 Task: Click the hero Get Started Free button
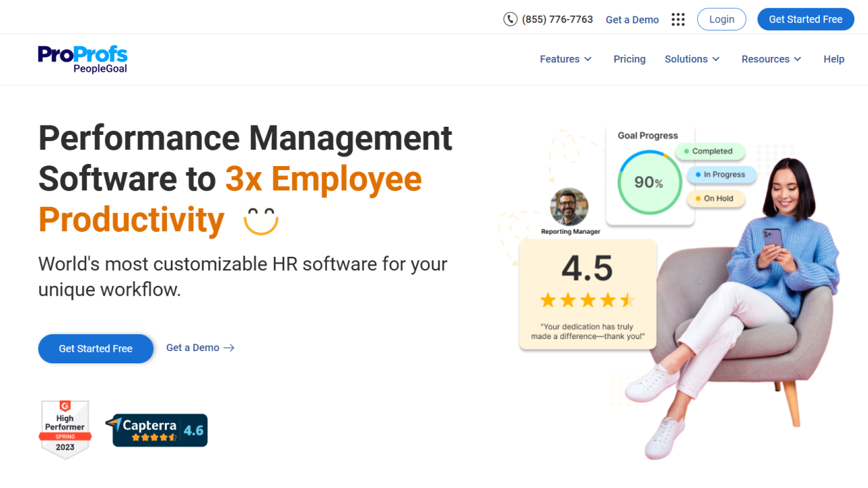pos(96,348)
